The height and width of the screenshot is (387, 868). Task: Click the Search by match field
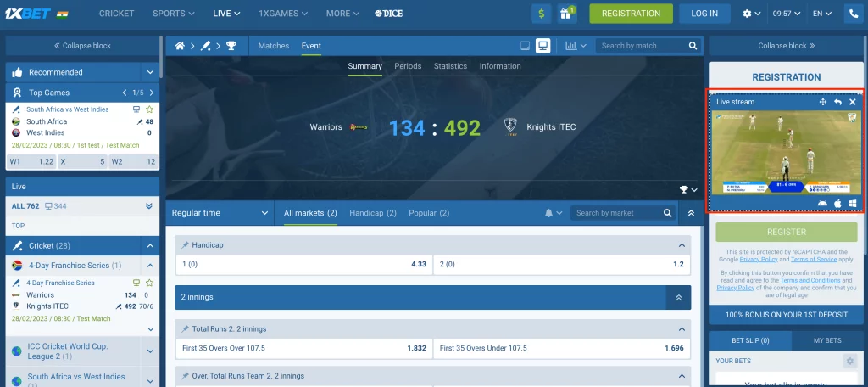[x=643, y=46]
